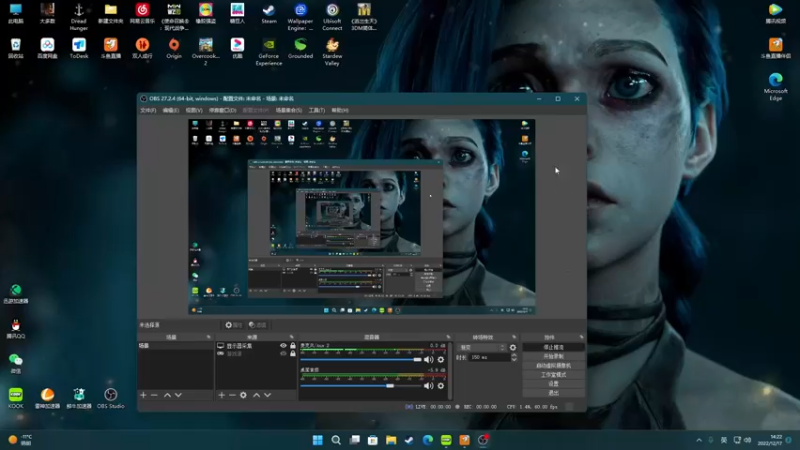Move the scene down in Scenes panel
The width and height of the screenshot is (800, 450).
pos(178,395)
